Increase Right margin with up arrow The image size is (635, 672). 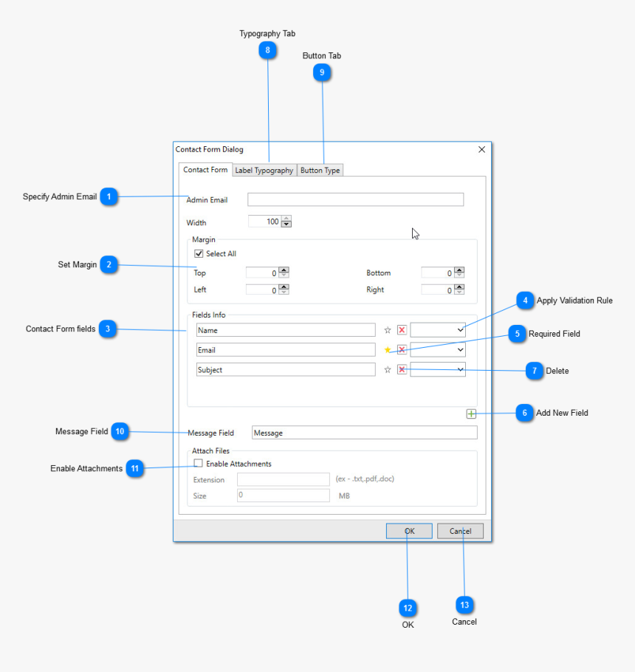459,287
